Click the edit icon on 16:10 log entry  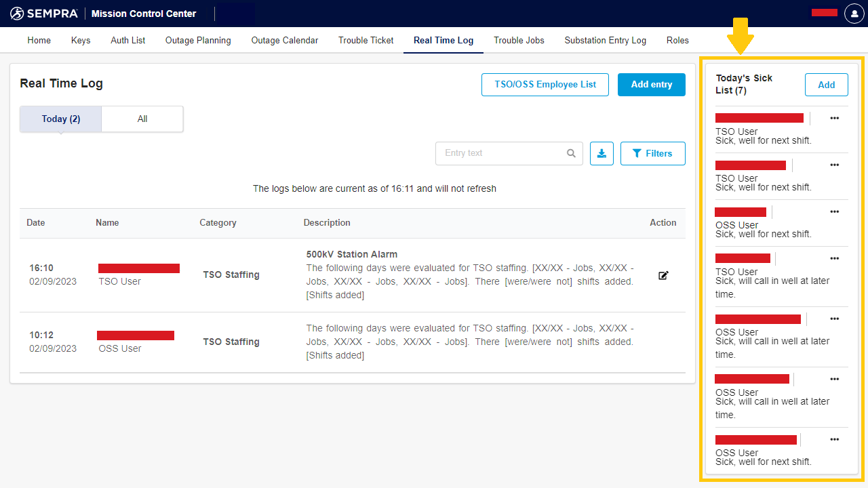pyautogui.click(x=663, y=275)
